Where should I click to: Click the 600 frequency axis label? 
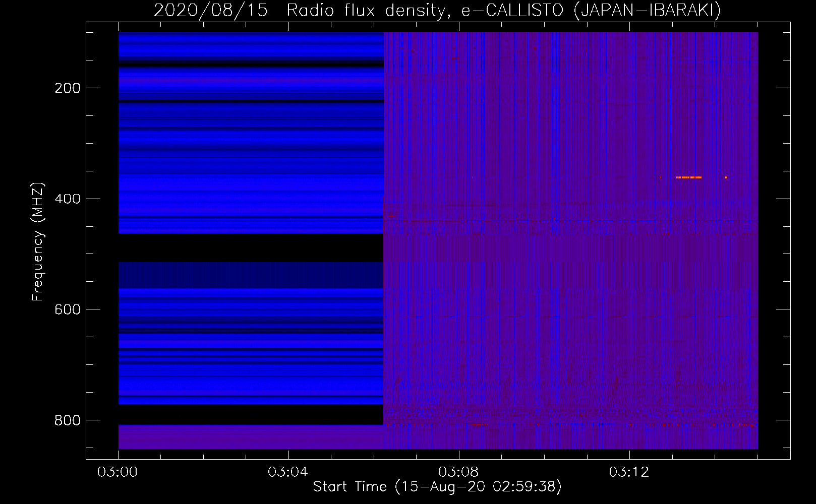pyautogui.click(x=68, y=309)
